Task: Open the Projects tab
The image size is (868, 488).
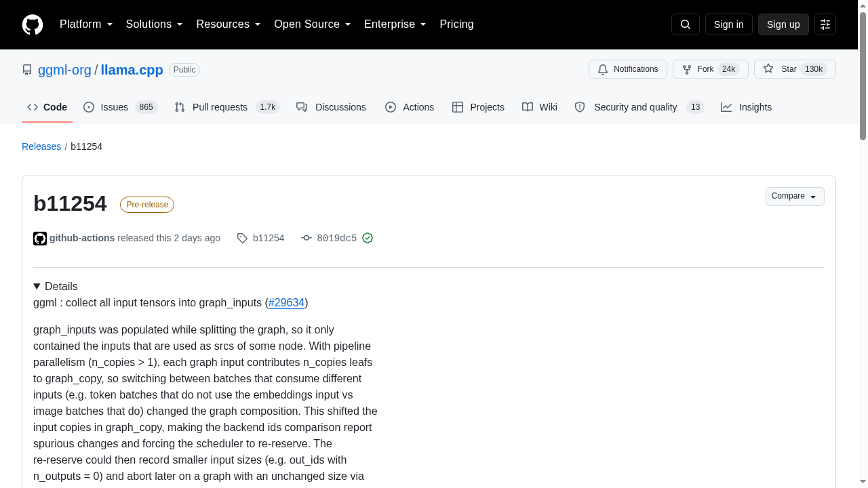Action: 478,107
